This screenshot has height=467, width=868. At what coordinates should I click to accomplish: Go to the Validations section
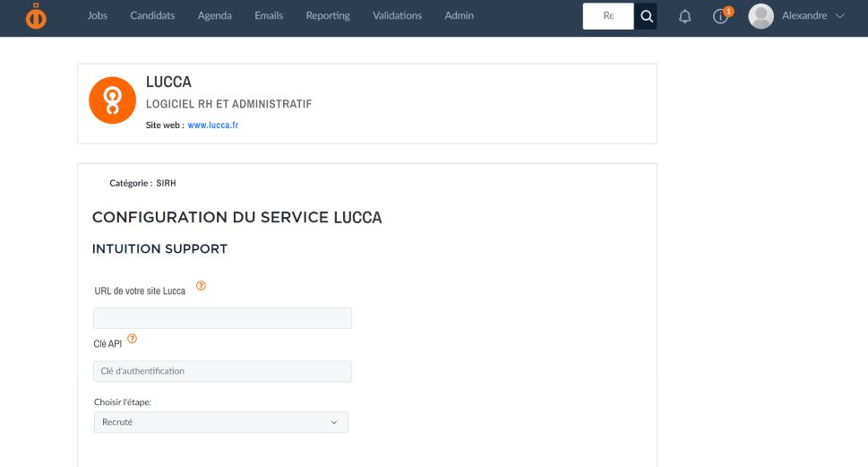pos(397,15)
